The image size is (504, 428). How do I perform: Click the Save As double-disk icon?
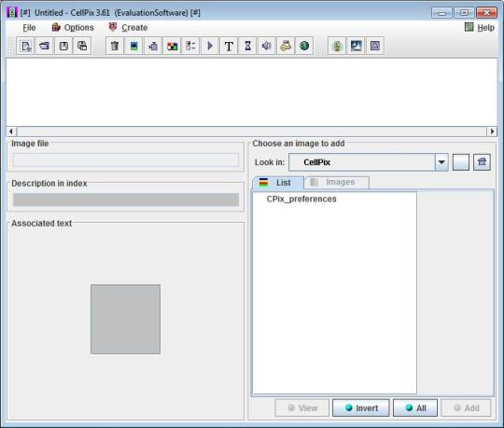coord(82,46)
